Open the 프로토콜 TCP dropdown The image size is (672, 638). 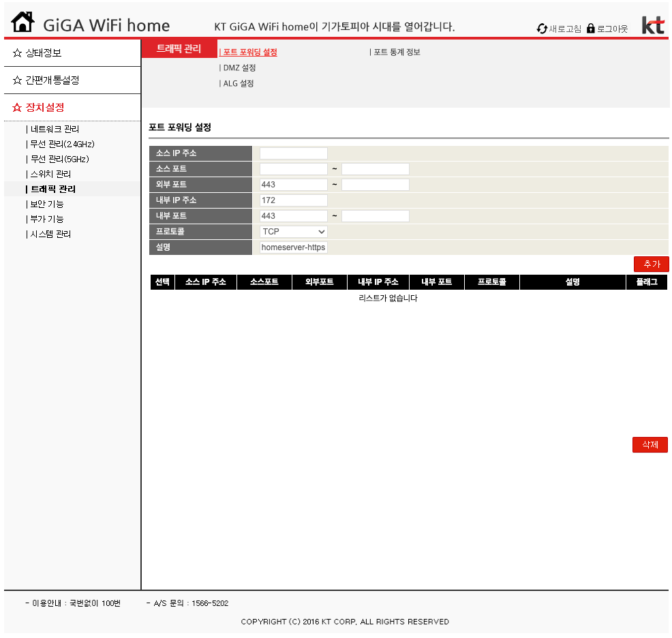point(294,232)
